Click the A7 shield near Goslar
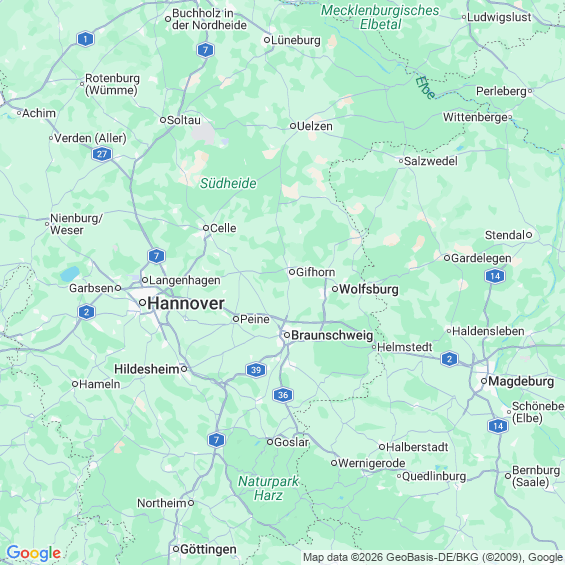The image size is (565, 565). coord(216,440)
